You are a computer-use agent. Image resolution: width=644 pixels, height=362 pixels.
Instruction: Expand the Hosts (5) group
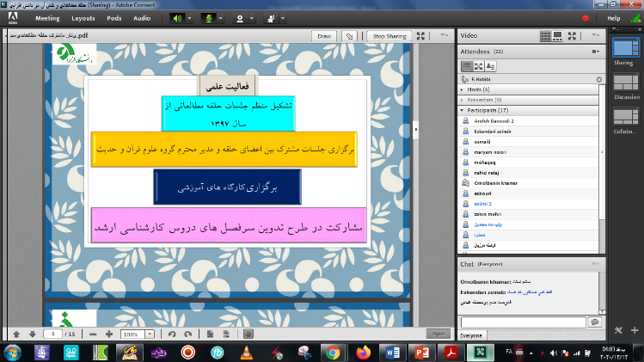click(462, 89)
